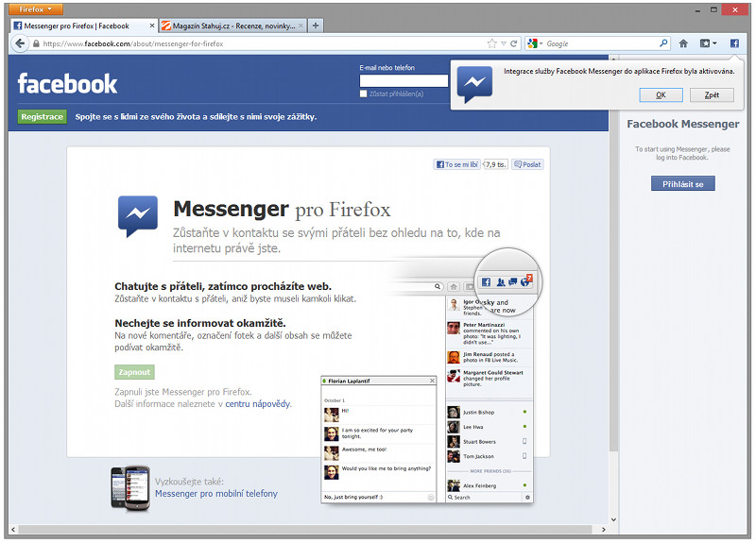Image resolution: width=756 pixels, height=543 pixels.
Task: Go to the Firefox home page icon
Action: [x=683, y=43]
